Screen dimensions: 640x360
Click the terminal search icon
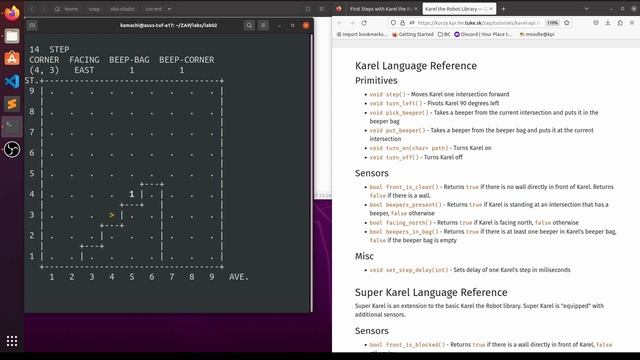coord(249,25)
